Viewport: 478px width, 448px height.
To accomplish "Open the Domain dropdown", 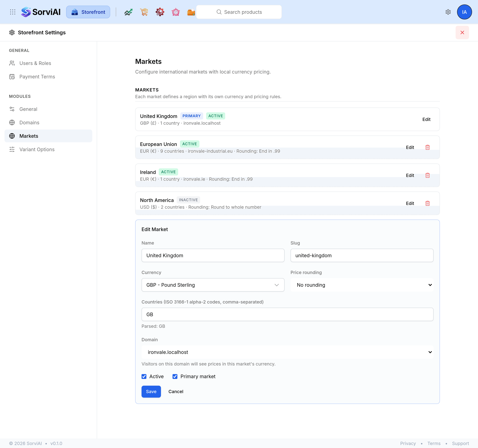I will [x=287, y=352].
